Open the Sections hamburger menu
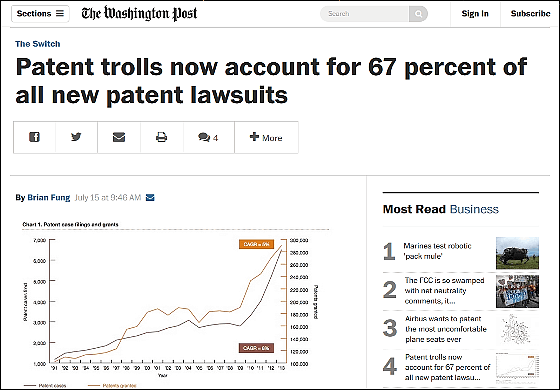Viewport: 560px width, 390px height. click(x=40, y=14)
